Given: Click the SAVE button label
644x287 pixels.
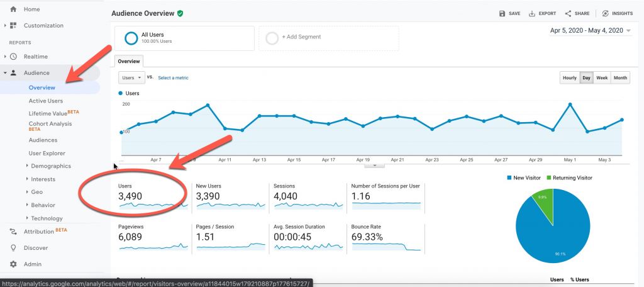Looking at the screenshot, I should (x=514, y=14).
